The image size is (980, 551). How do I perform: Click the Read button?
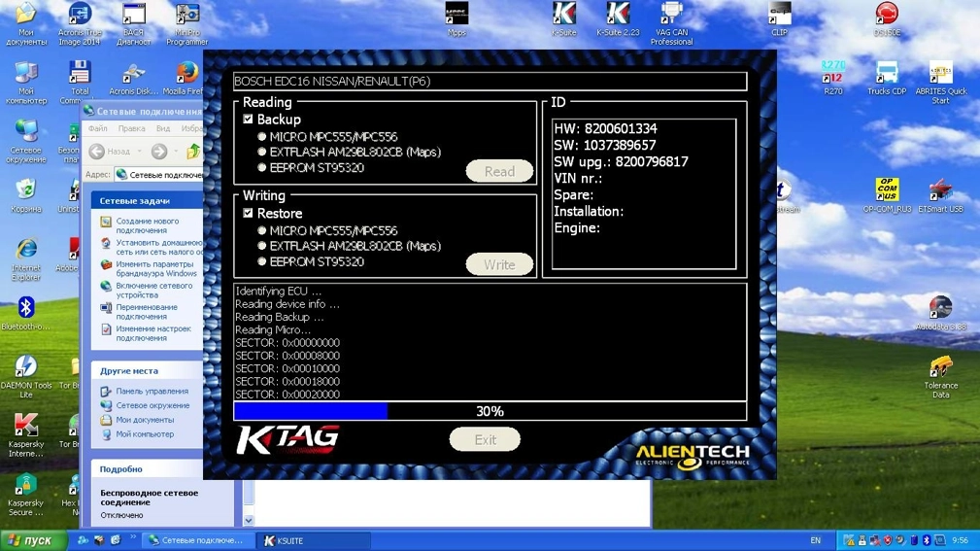coord(499,171)
